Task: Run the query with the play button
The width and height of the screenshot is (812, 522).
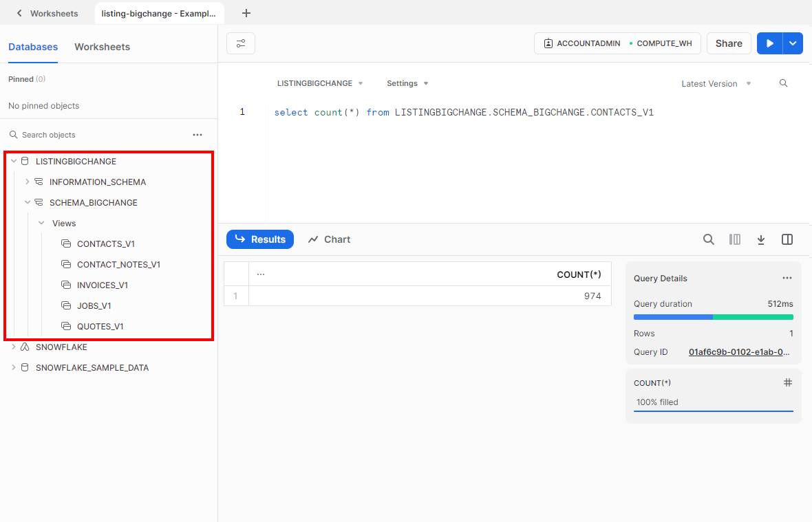Action: pos(769,43)
